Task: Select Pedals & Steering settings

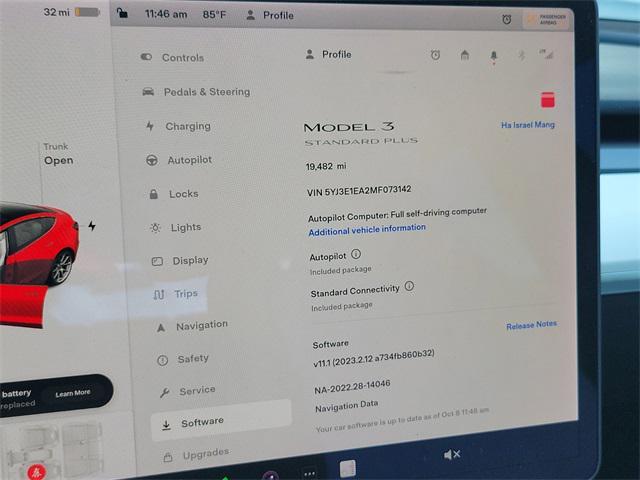Action: pyautogui.click(x=206, y=92)
